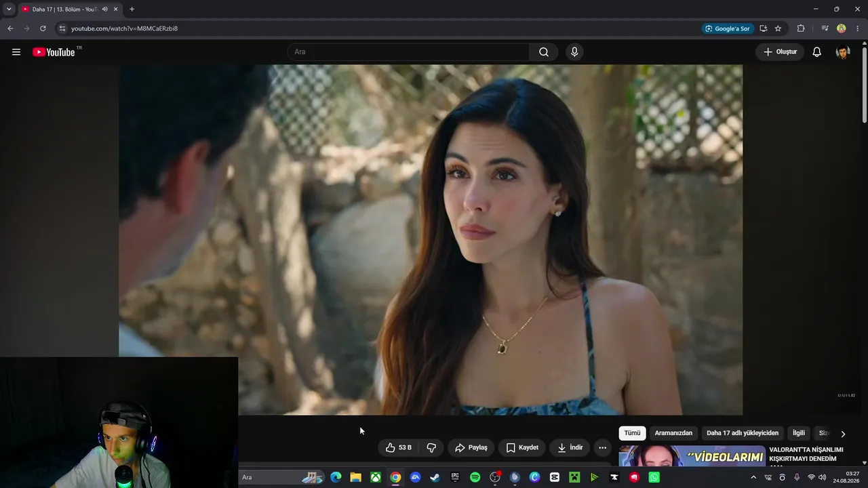This screenshot has height=488, width=868.
Task: Open WhatsApp from taskbar
Action: 654,477
